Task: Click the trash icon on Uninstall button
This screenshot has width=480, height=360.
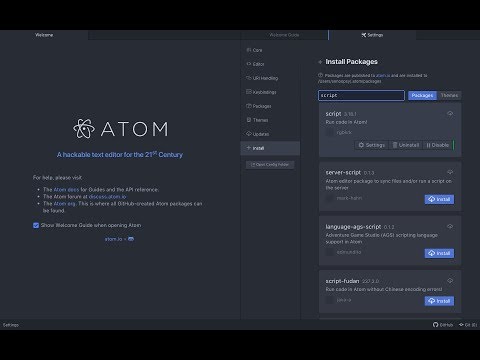Action: (395, 145)
